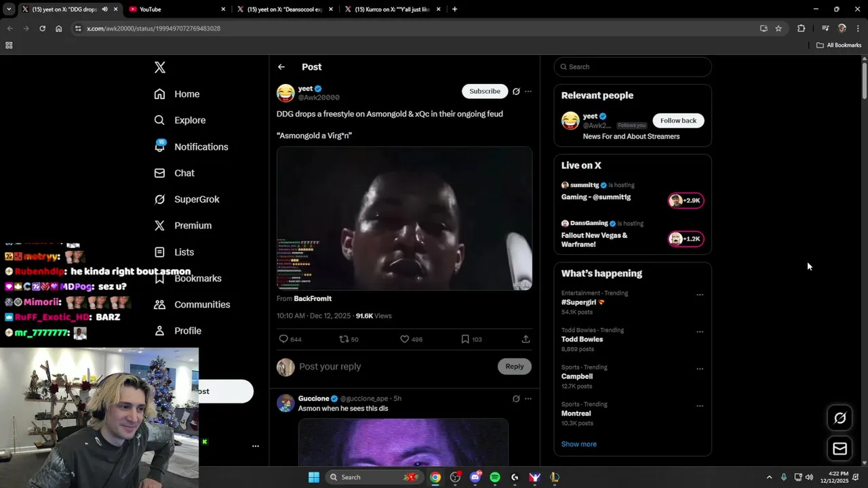Open Guccione's profile name
The image size is (868, 488).
[313, 399]
